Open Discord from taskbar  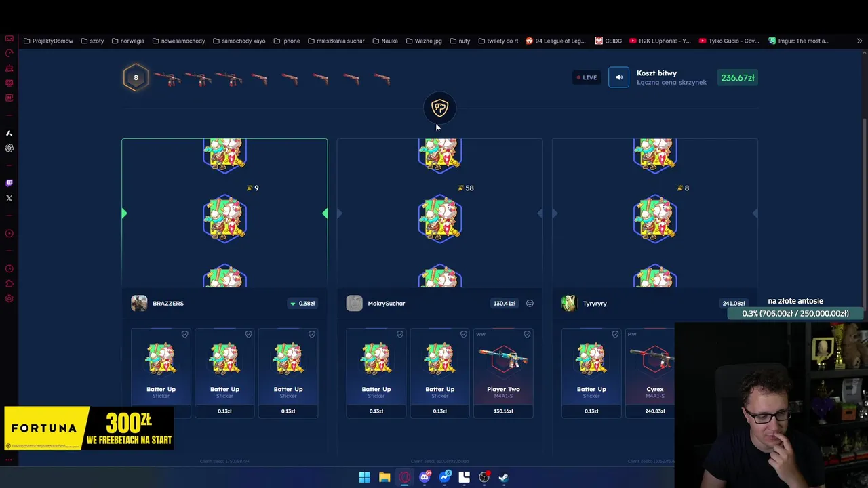[x=425, y=477]
